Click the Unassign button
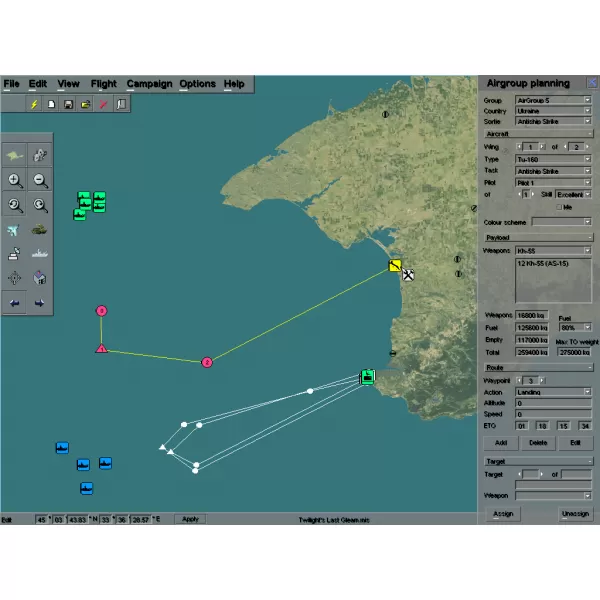Image resolution: width=600 pixels, height=600 pixels. pos(575,513)
